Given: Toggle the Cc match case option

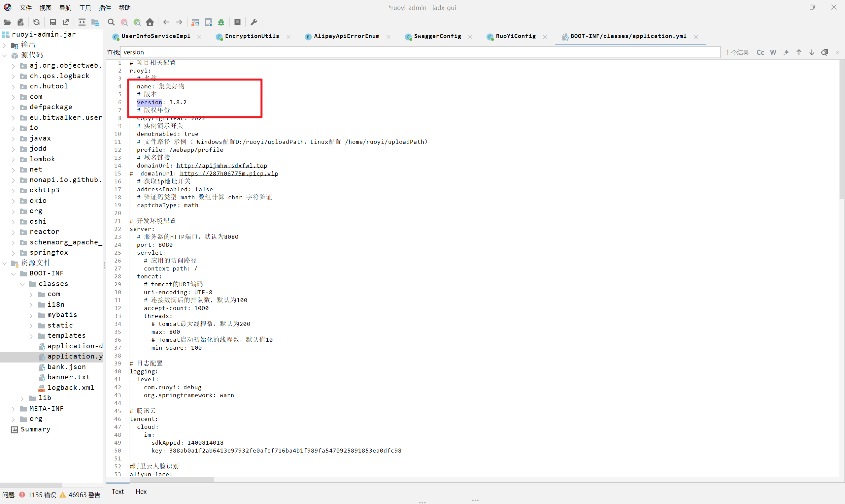Looking at the screenshot, I should click(x=760, y=52).
